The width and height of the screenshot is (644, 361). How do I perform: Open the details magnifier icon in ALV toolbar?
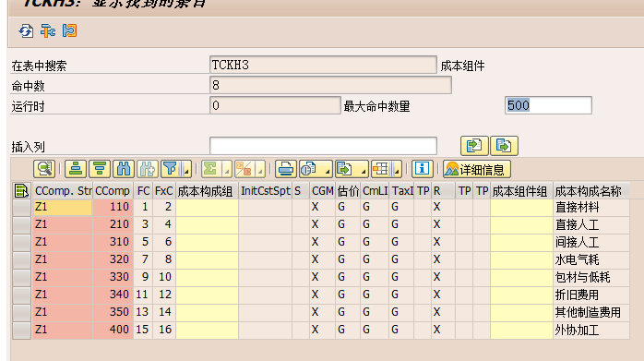pyautogui.click(x=44, y=169)
